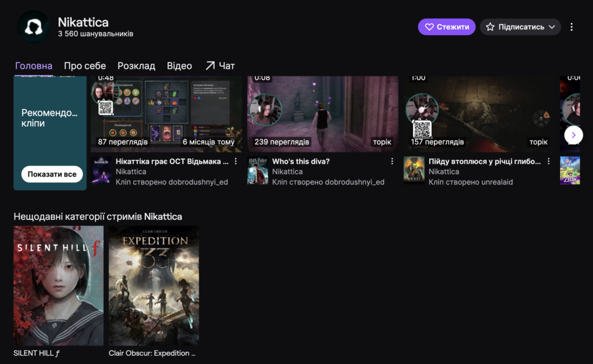
Task: Open options for the Відьмака clip
Action: [236, 161]
